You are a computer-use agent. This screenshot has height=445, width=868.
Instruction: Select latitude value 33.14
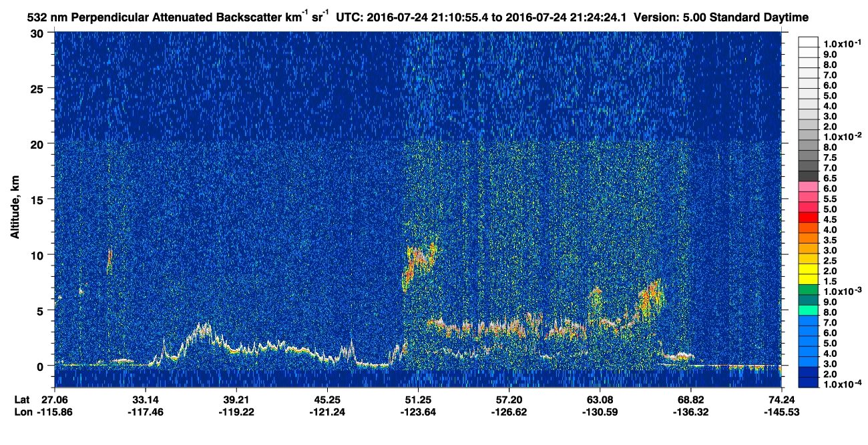pos(145,400)
